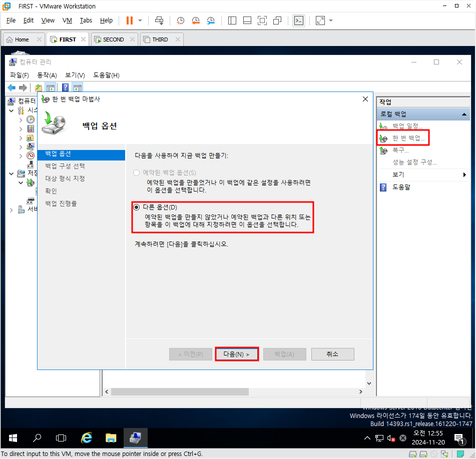Select 백업 구성 선택 step in sidebar

click(65, 166)
